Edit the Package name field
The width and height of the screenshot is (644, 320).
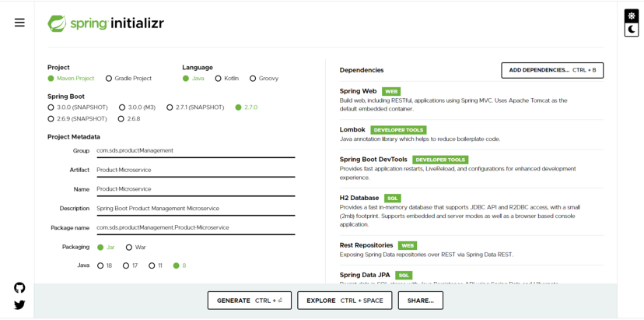click(x=195, y=227)
